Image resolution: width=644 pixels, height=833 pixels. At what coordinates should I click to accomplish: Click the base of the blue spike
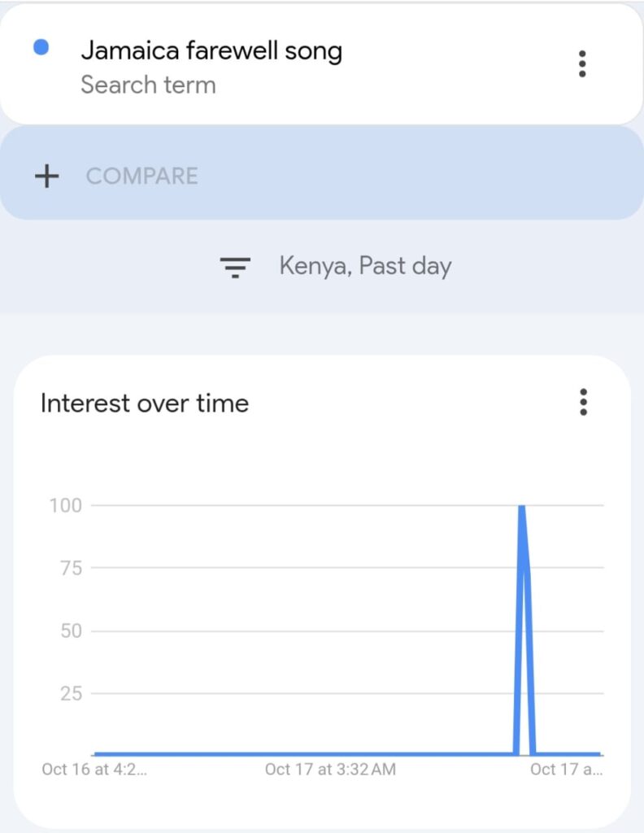click(524, 752)
